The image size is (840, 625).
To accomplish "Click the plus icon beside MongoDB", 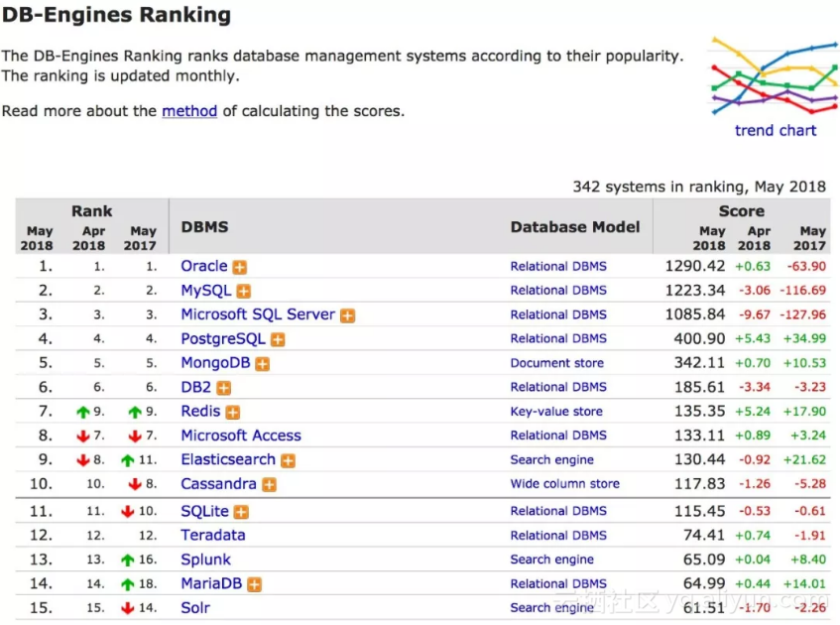I will (263, 364).
